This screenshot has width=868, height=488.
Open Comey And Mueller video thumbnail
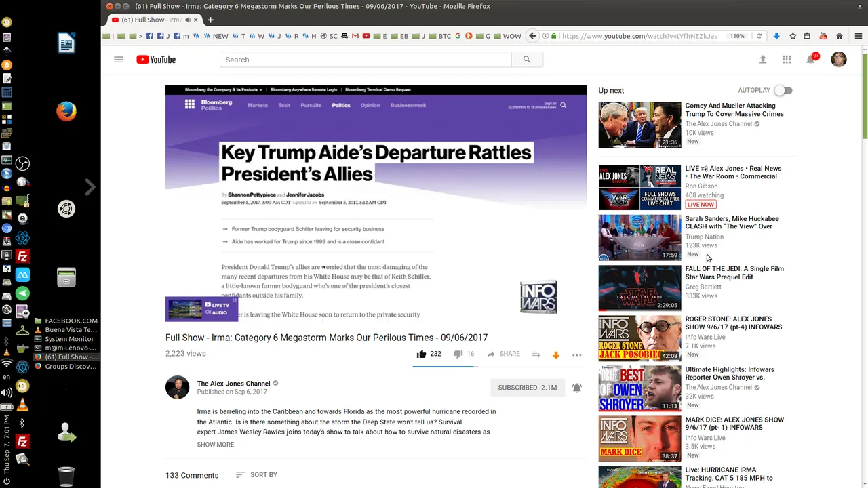639,125
